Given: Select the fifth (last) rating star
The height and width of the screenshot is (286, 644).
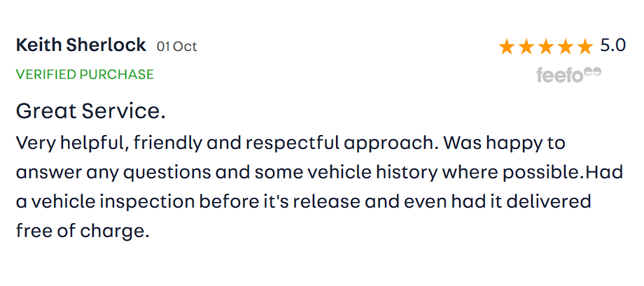Looking at the screenshot, I should click(584, 47).
